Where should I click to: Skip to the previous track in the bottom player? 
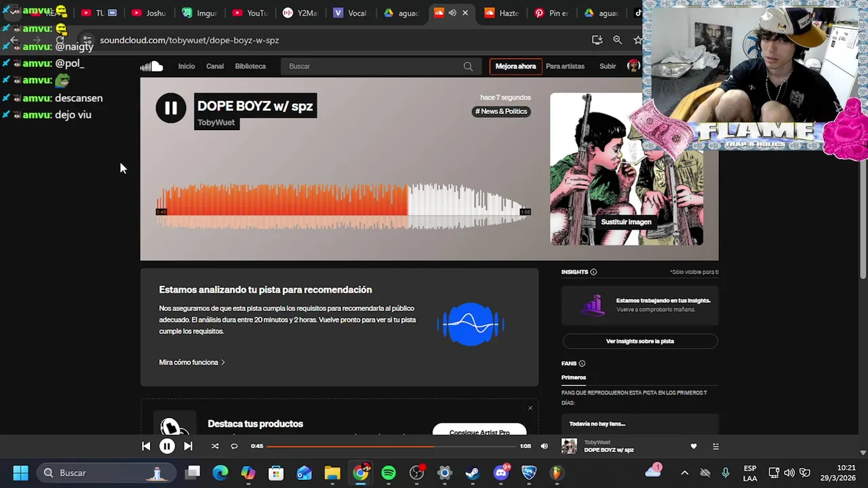point(146,446)
